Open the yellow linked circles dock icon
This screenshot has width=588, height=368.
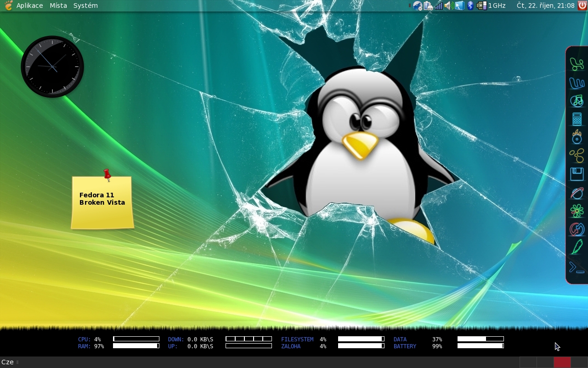click(577, 155)
